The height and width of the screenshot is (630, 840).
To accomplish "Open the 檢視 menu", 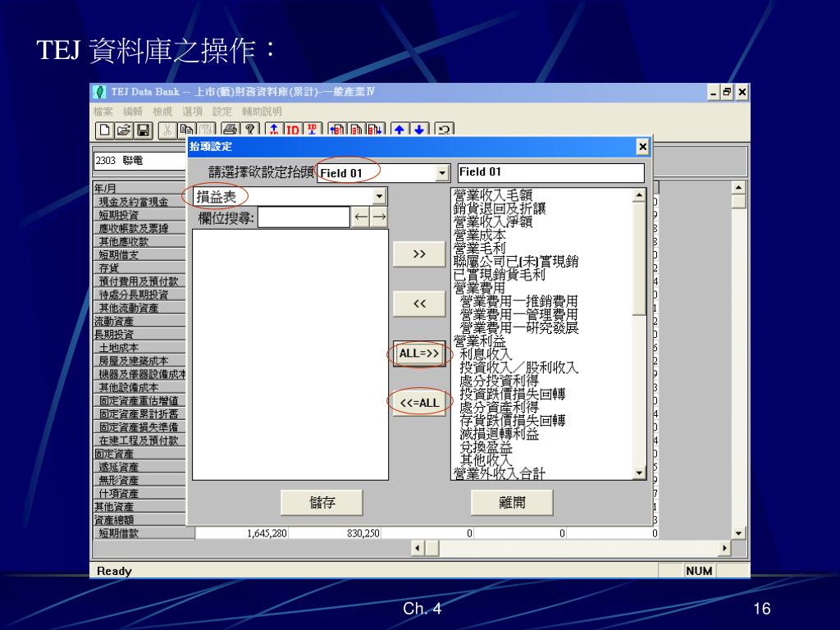I will (x=162, y=112).
